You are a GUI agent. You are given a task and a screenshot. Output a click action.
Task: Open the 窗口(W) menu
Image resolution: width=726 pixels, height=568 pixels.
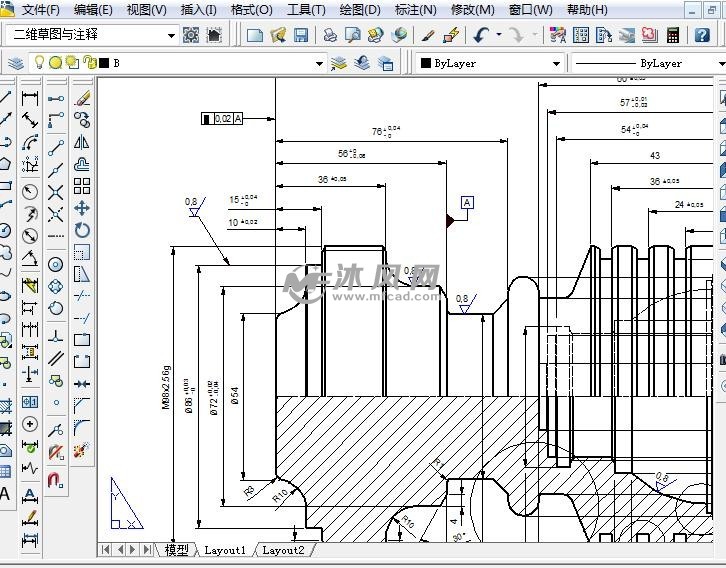click(531, 10)
